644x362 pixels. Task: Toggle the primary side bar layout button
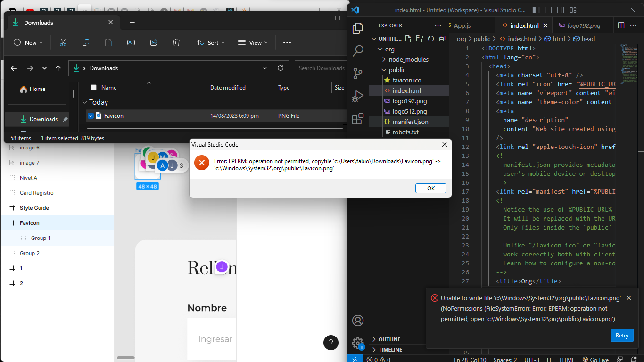pos(536,10)
